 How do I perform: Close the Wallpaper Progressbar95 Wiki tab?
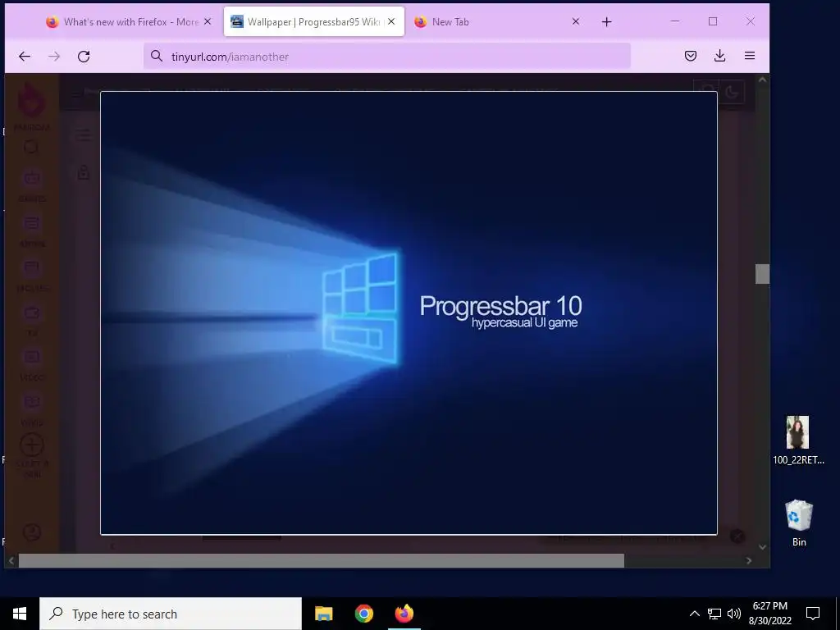coord(391,22)
